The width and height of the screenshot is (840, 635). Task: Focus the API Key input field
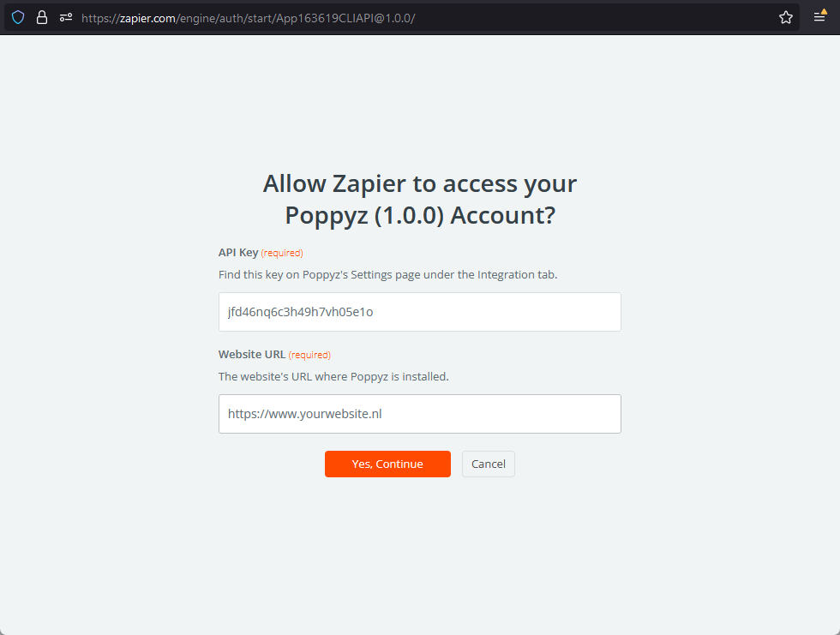[419, 312]
